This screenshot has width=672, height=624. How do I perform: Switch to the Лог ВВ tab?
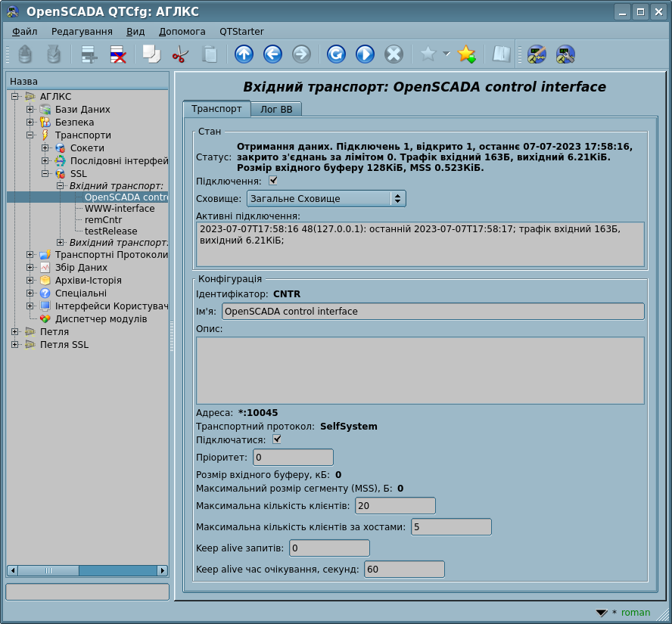click(276, 110)
